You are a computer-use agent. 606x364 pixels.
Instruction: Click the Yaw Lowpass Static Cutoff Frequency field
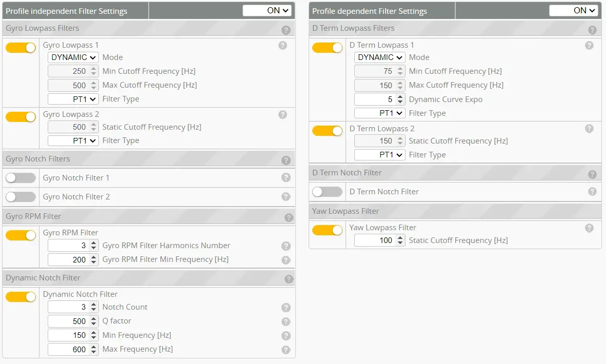[x=375, y=240]
